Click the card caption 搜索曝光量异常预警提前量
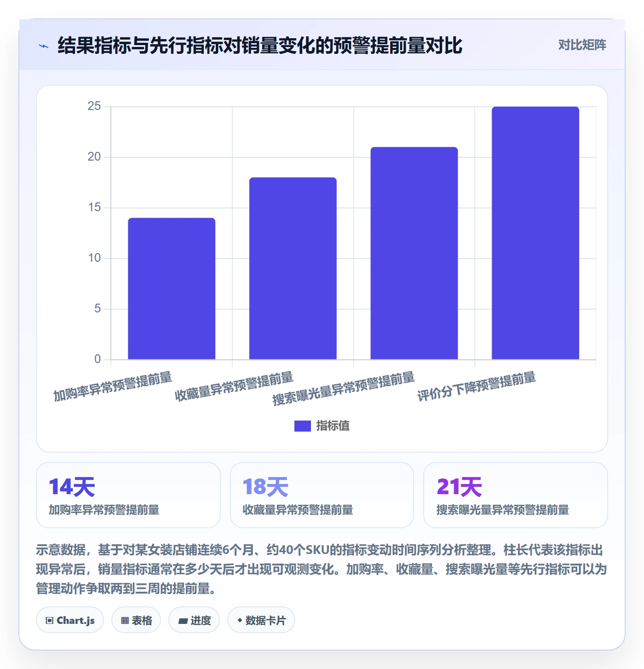 503,510
